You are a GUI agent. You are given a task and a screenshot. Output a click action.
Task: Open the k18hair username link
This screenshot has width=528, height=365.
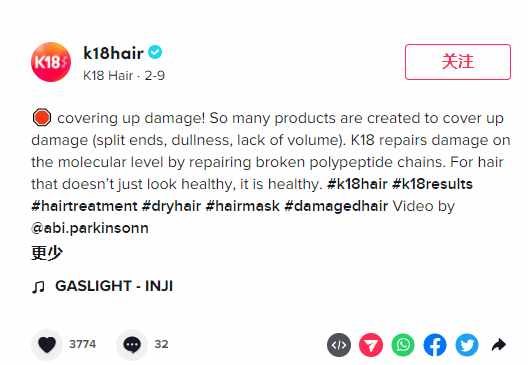[113, 53]
